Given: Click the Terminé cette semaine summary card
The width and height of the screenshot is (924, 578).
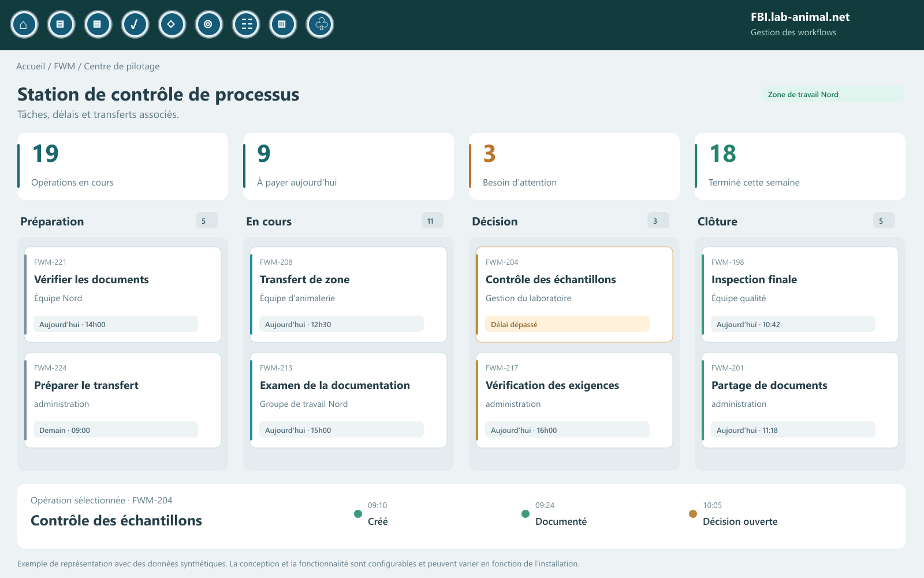Looking at the screenshot, I should (x=800, y=166).
